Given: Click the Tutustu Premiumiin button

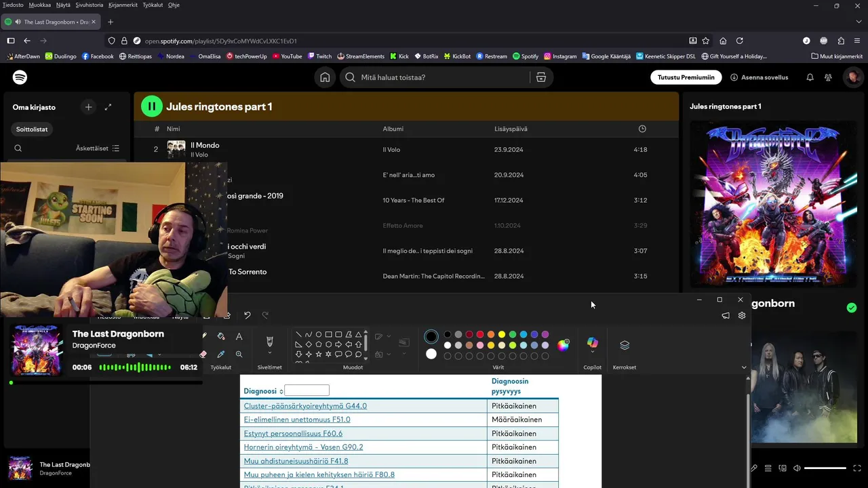Looking at the screenshot, I should pyautogui.click(x=686, y=77).
